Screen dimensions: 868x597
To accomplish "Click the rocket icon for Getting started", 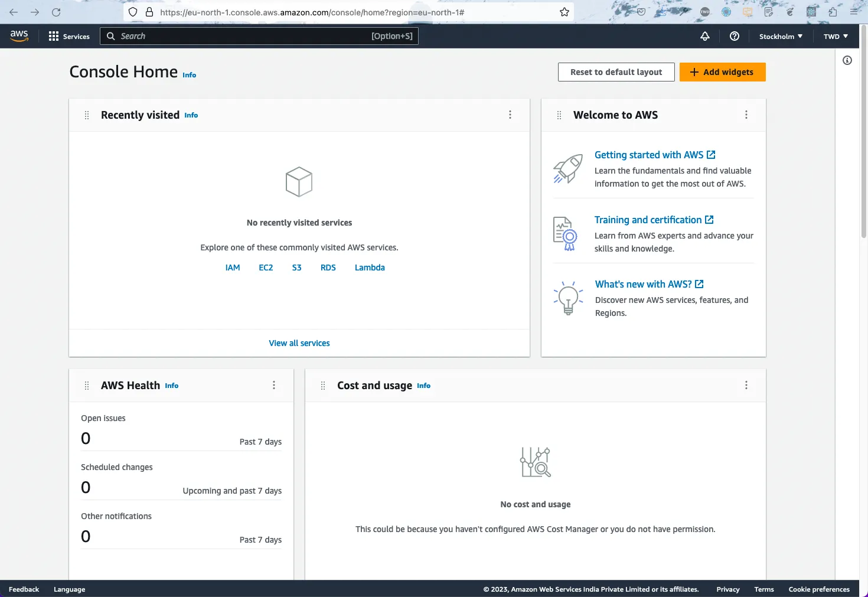I will point(568,169).
